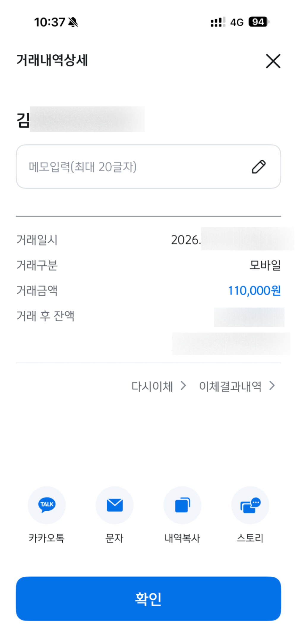Tap the 거래내역상세 page title

click(52, 60)
